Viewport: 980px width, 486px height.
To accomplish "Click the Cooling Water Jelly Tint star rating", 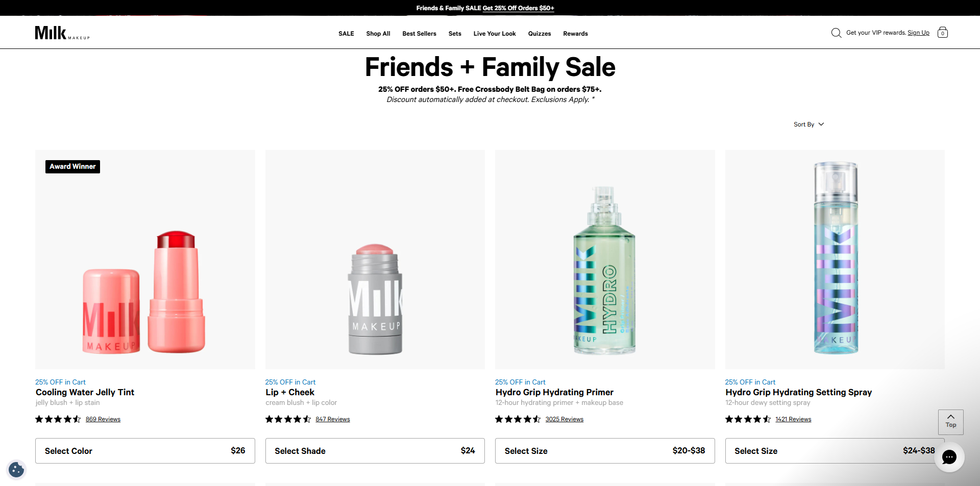I will tap(58, 419).
